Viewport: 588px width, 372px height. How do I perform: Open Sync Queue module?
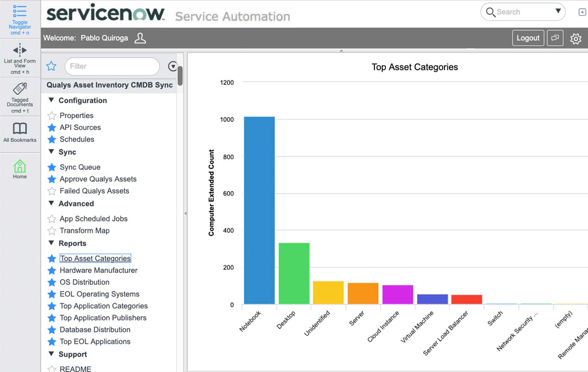(x=80, y=167)
